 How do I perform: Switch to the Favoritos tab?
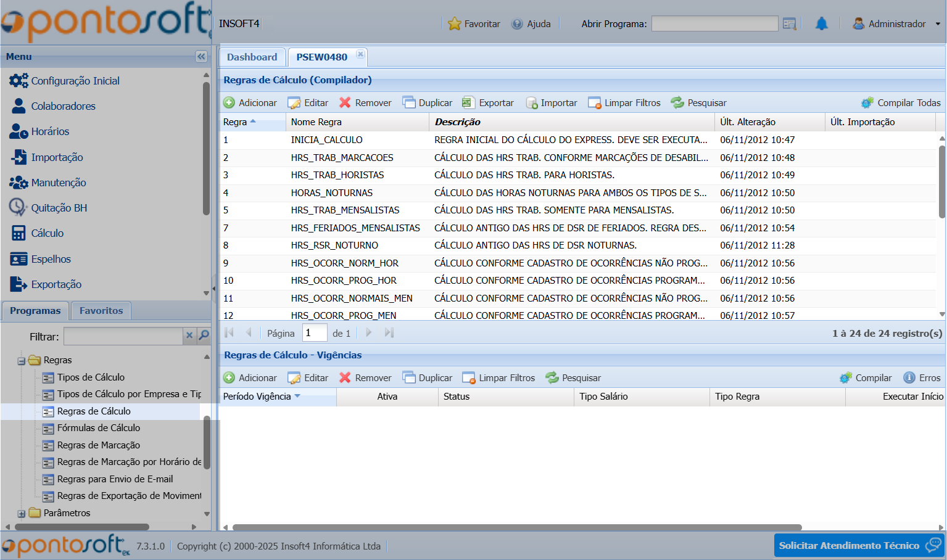click(101, 311)
